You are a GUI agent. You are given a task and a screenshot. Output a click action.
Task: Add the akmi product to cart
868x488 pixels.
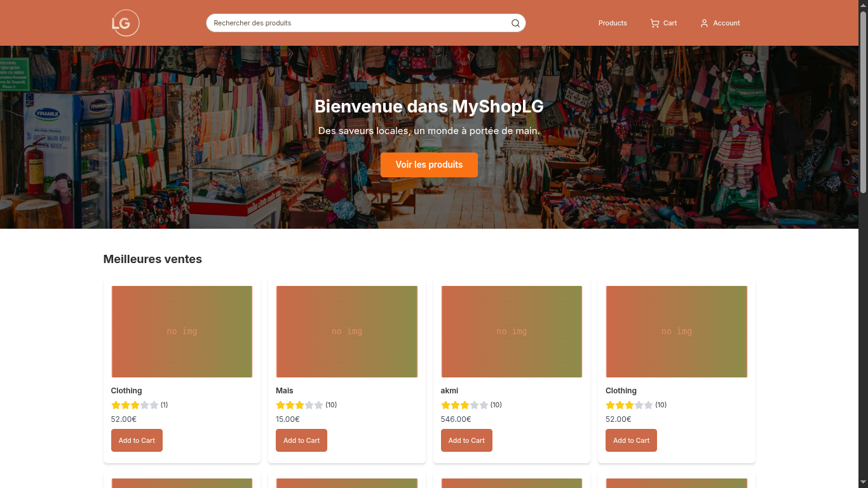pyautogui.click(x=466, y=440)
